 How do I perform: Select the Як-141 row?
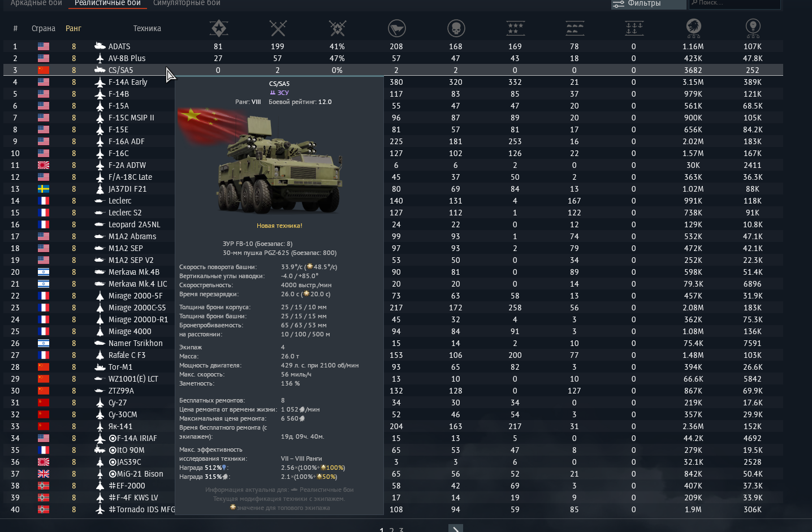coord(393,426)
